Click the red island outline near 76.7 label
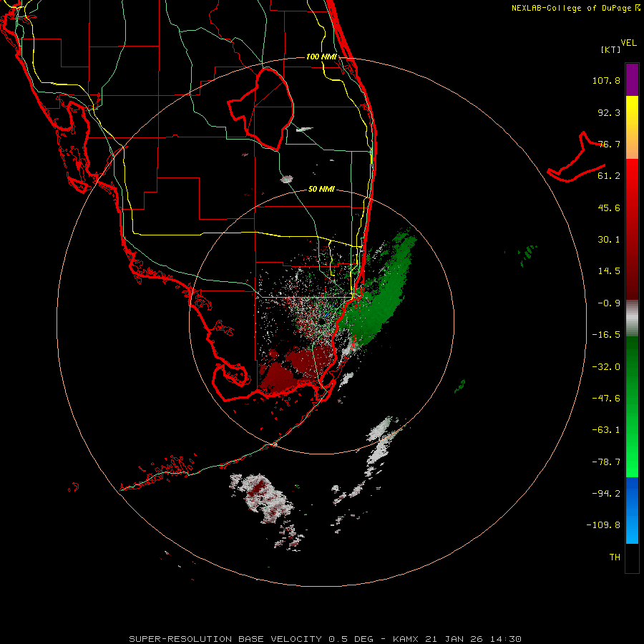This screenshot has width=644, height=644. [576, 157]
